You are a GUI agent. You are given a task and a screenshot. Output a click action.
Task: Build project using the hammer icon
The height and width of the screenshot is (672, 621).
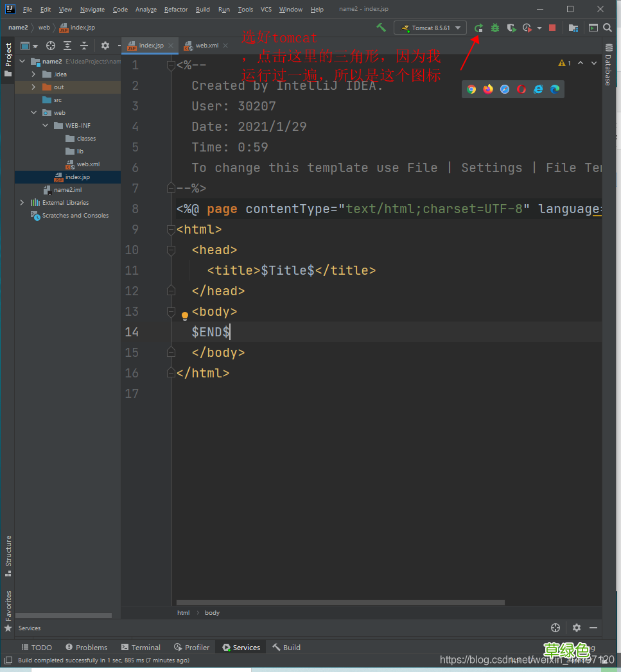click(381, 28)
